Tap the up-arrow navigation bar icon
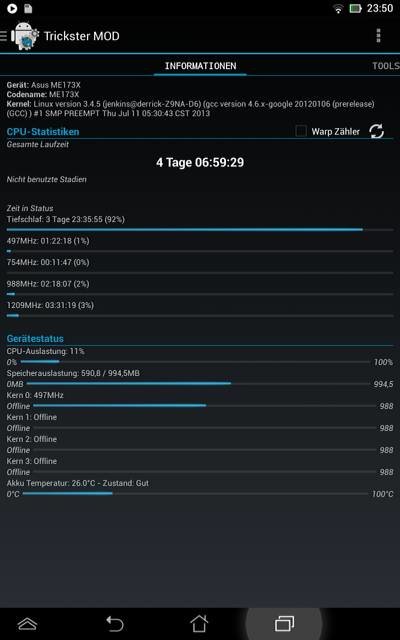This screenshot has height=640, width=400. tap(28, 624)
